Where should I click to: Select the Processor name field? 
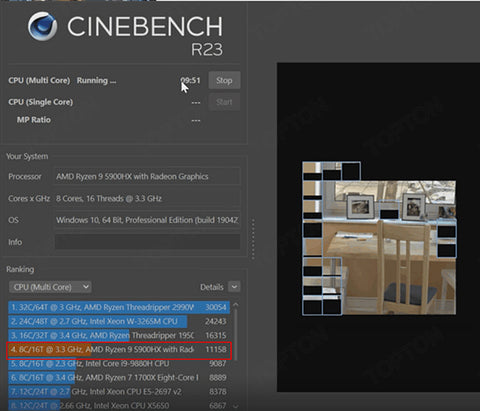point(147,176)
